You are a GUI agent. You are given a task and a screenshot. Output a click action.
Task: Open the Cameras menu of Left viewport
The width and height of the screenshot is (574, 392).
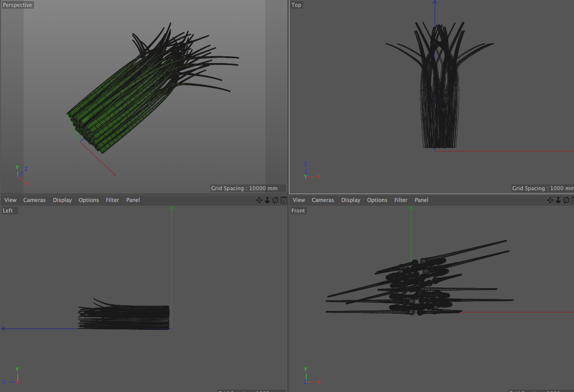34,200
